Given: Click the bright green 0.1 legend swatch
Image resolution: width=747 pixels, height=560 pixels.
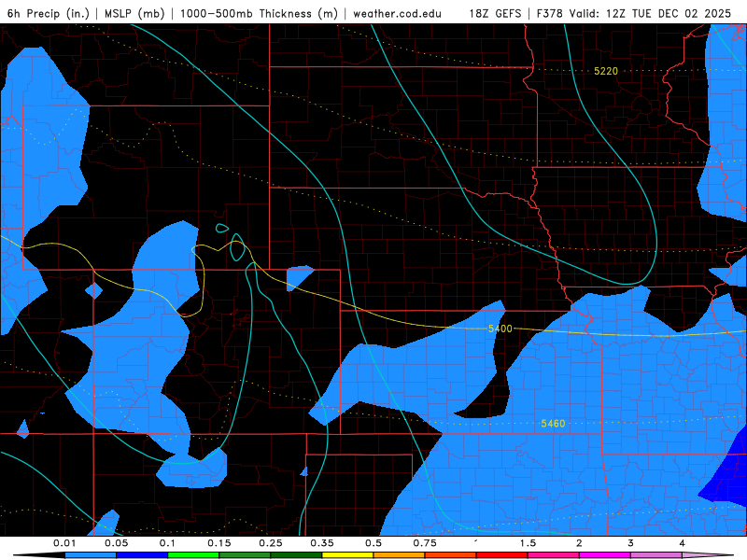Looking at the screenshot, I should [193, 555].
